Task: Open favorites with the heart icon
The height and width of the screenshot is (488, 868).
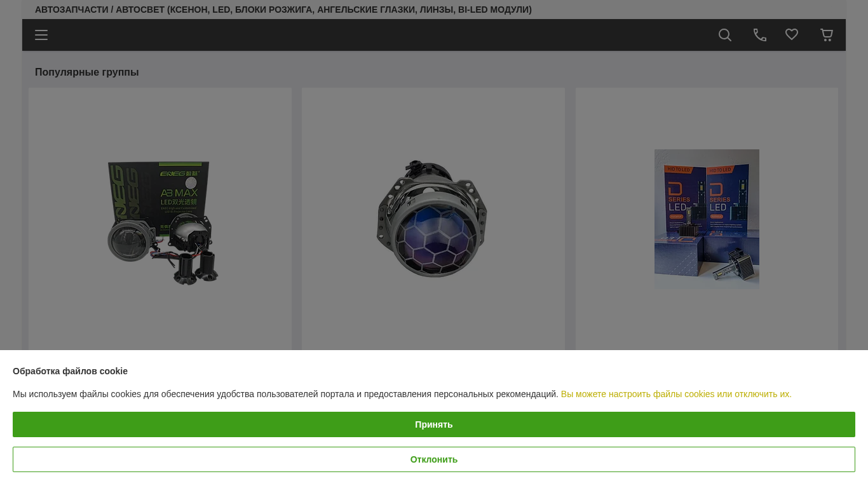Action: tap(792, 34)
